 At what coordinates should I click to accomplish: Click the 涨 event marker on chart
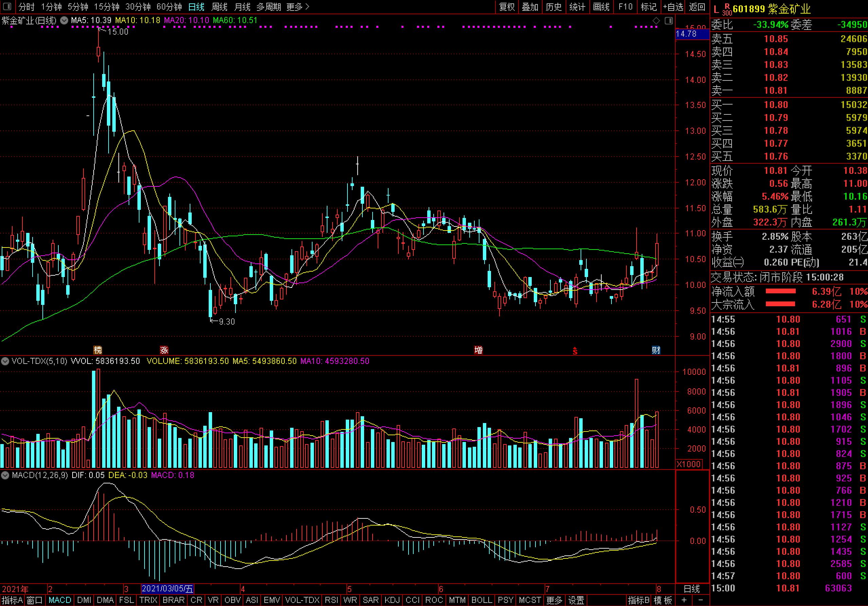pyautogui.click(x=164, y=350)
